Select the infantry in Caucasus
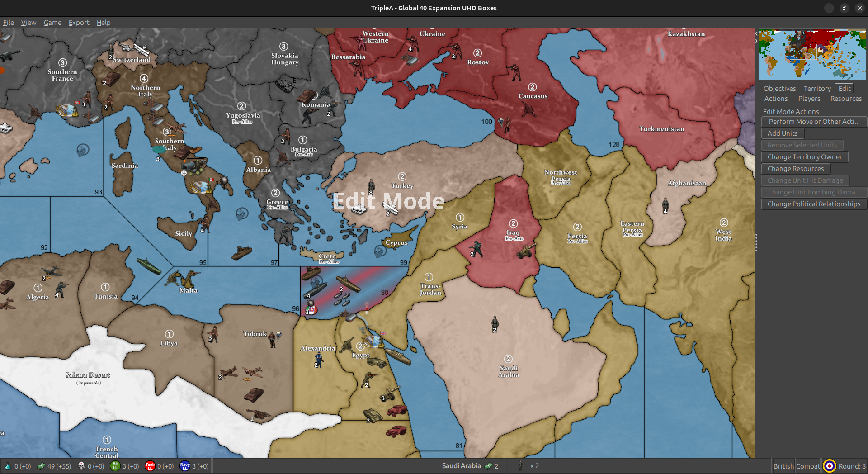The height and width of the screenshot is (474, 868). pyautogui.click(x=515, y=72)
